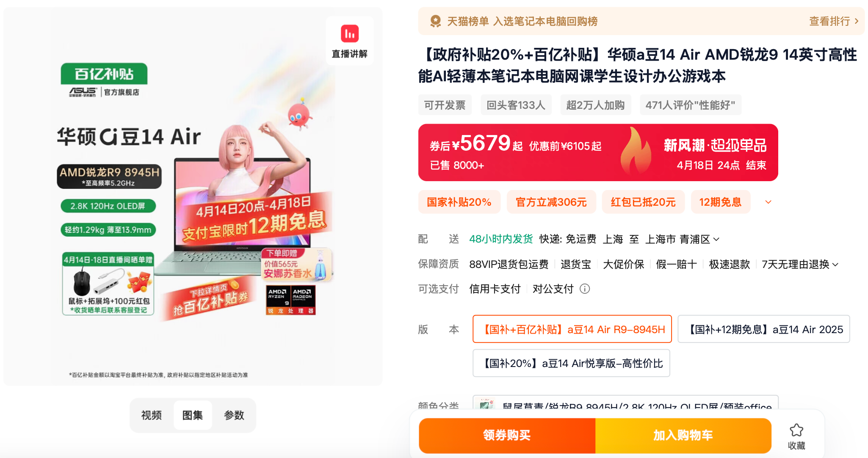The width and height of the screenshot is (868, 458).
Task: Select version 【国补20%】a豆14 Air悦享版
Action: (x=571, y=363)
